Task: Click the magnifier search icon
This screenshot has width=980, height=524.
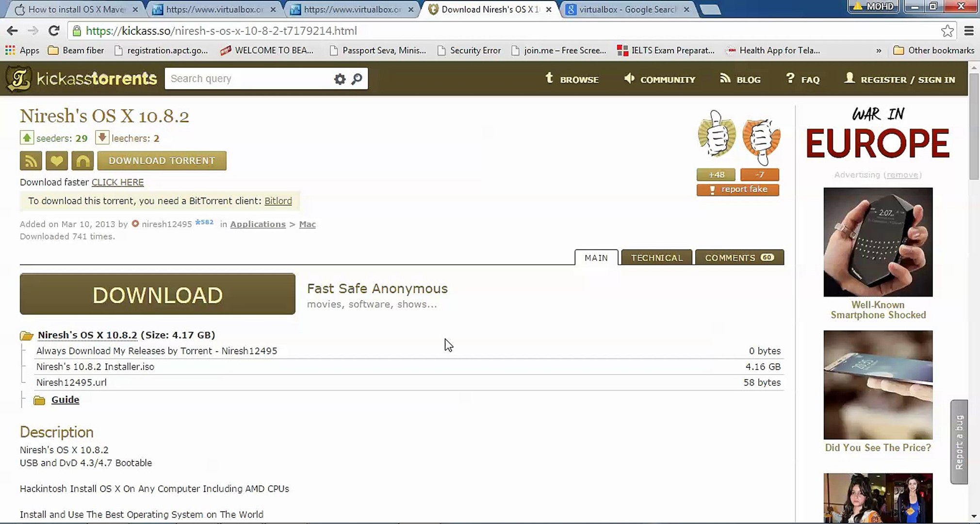Action: tap(357, 79)
